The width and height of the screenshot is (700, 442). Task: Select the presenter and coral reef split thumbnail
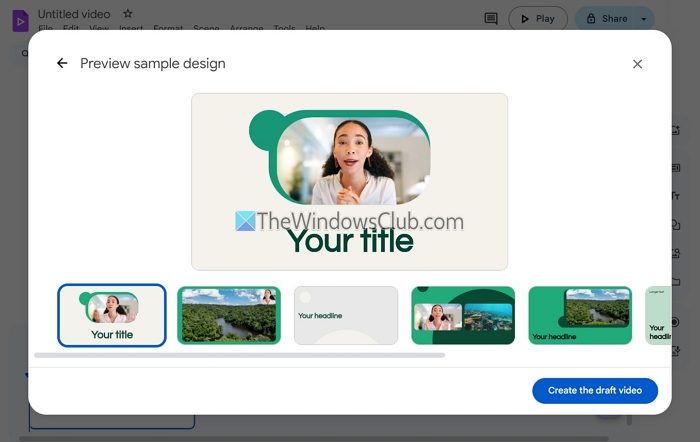pos(463,315)
